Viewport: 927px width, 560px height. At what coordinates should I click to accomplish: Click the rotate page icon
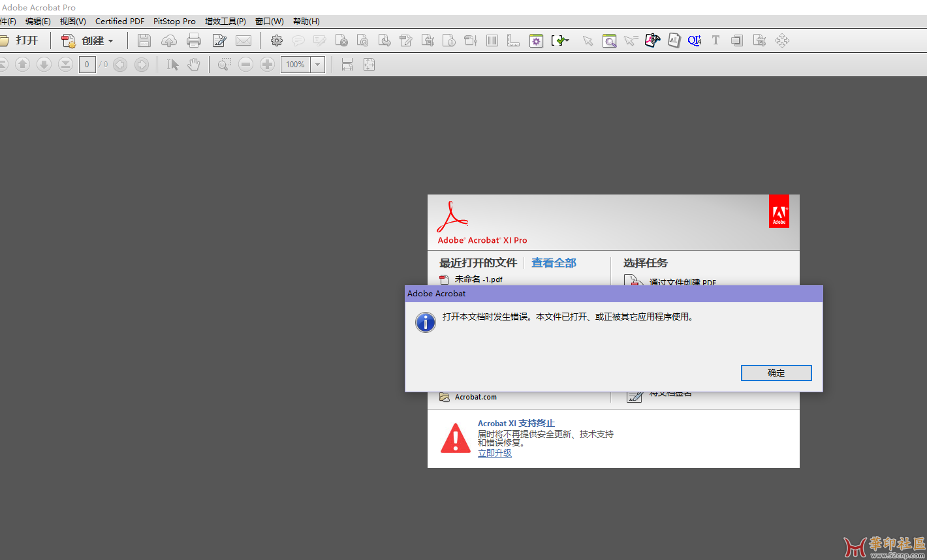363,40
